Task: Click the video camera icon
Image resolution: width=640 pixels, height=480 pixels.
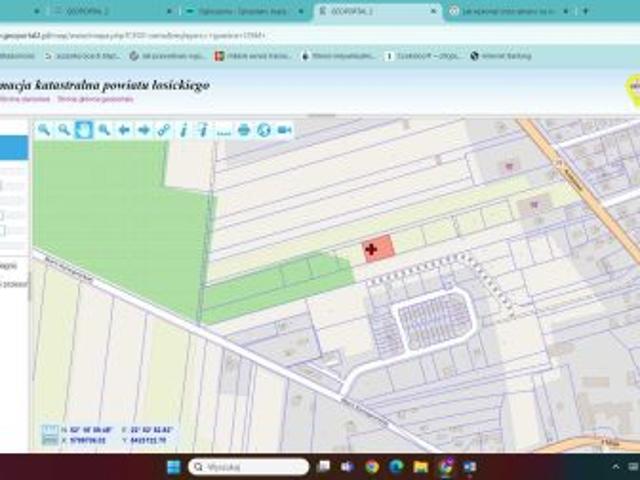Action: point(284,130)
